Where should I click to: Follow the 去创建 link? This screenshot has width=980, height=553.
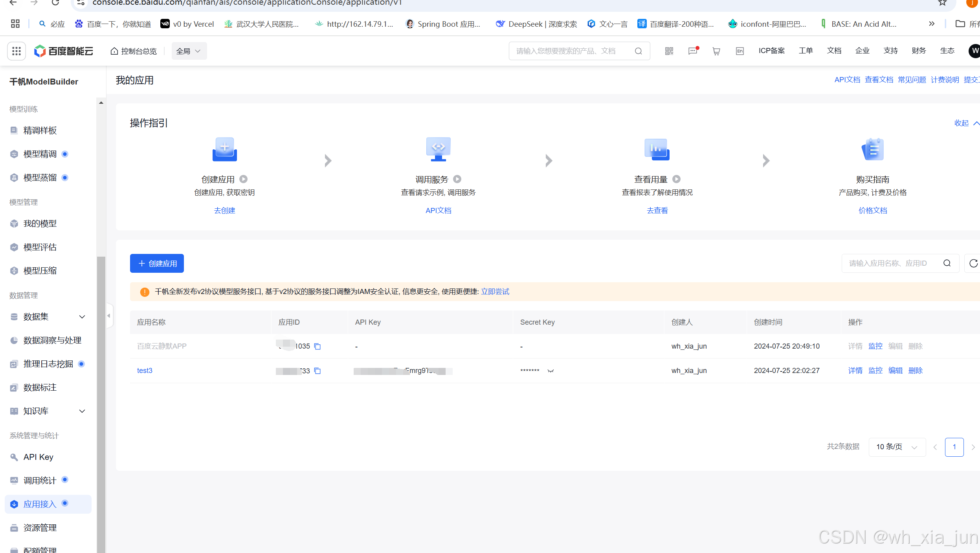coord(225,211)
